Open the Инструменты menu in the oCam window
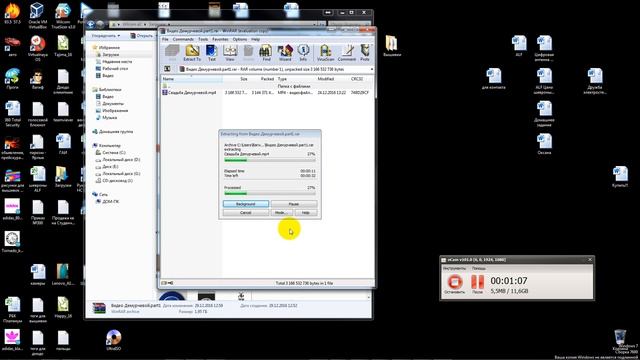Viewport: 640px width, 360px height. point(454,268)
